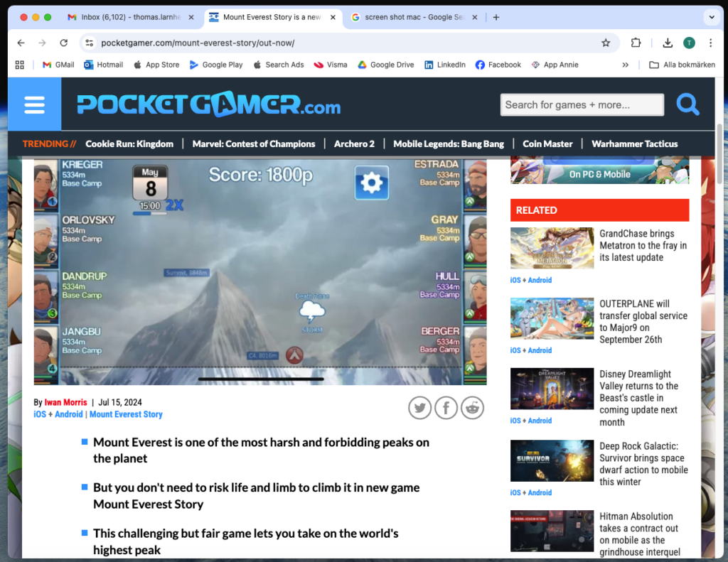This screenshot has height=562, width=728.
Task: Select the Mount Everest Story tab
Action: click(272, 17)
